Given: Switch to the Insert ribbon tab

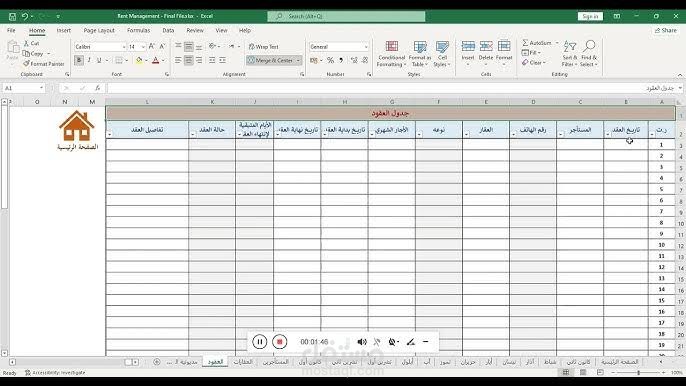Looking at the screenshot, I should pos(63,30).
